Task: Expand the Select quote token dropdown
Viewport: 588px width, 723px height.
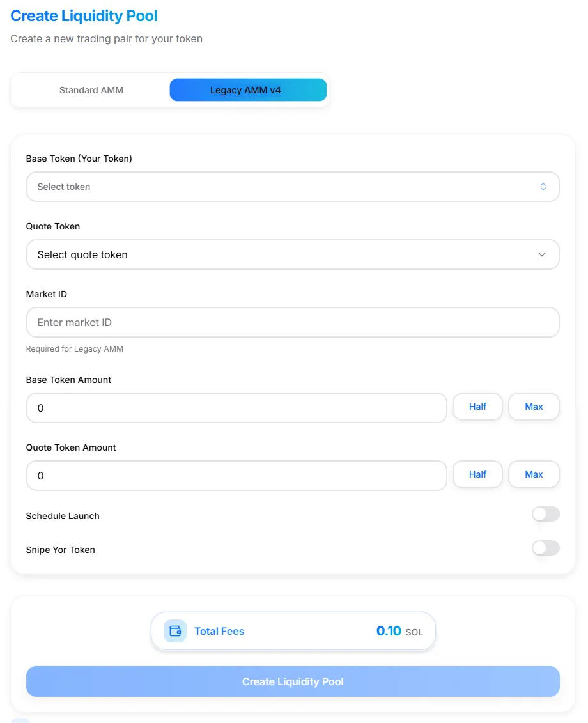Action: (292, 254)
